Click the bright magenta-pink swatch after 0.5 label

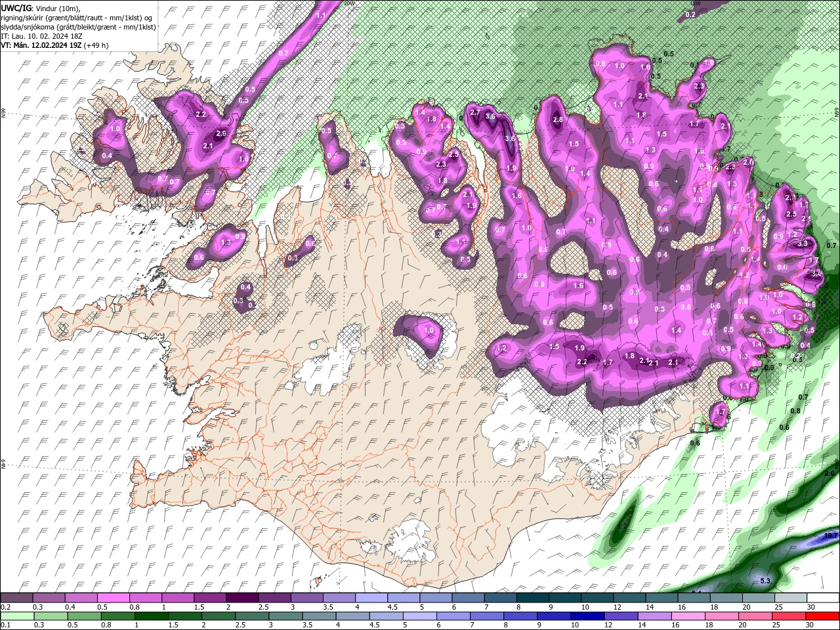pyautogui.click(x=113, y=598)
